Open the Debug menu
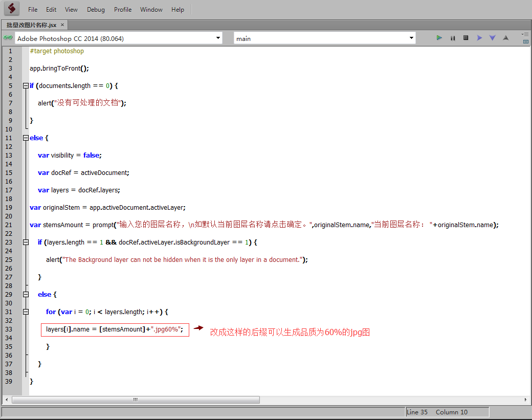This screenshot has width=532, height=420. [96, 10]
